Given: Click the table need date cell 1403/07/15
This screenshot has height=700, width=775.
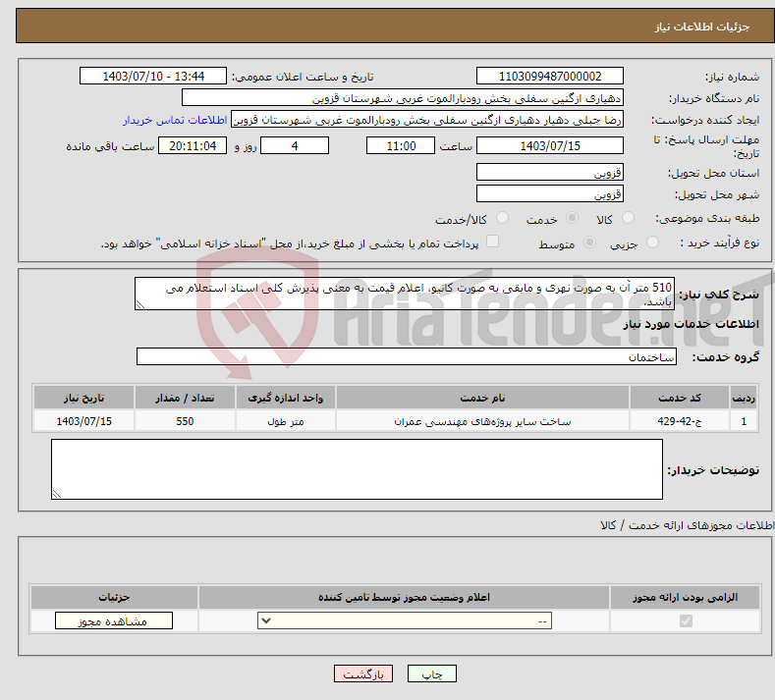Looking at the screenshot, I should pos(84,421).
